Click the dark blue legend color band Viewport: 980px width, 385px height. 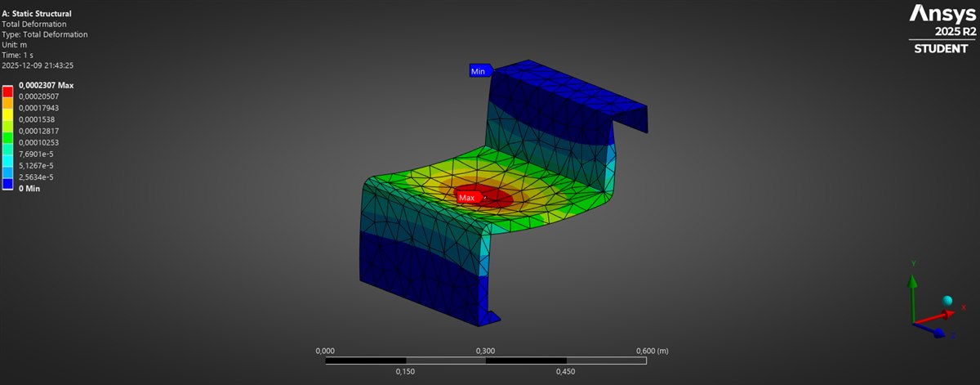coord(7,182)
